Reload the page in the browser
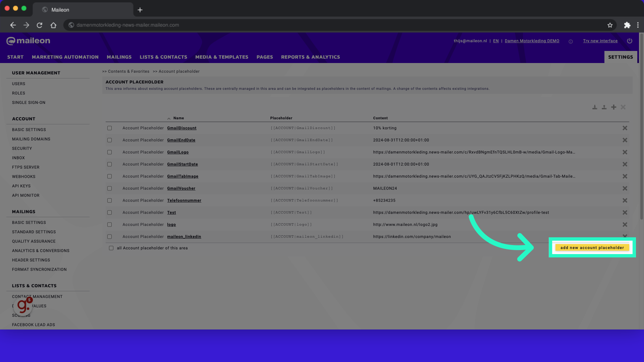 click(40, 25)
